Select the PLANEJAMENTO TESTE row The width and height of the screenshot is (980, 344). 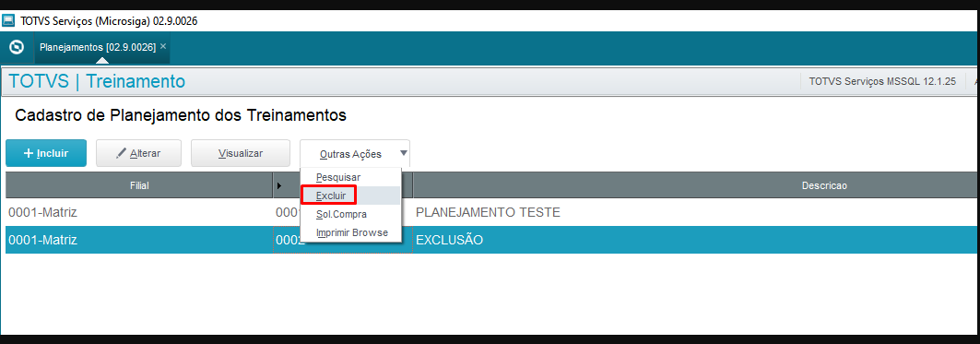pos(492,213)
